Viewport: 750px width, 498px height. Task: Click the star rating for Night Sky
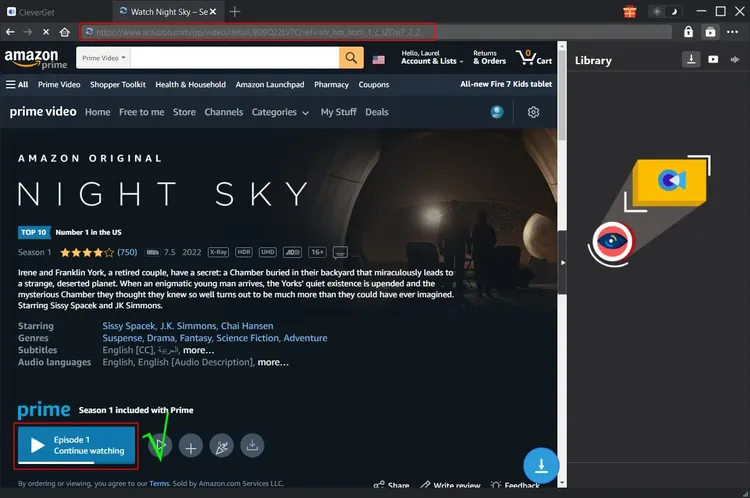pyautogui.click(x=86, y=252)
